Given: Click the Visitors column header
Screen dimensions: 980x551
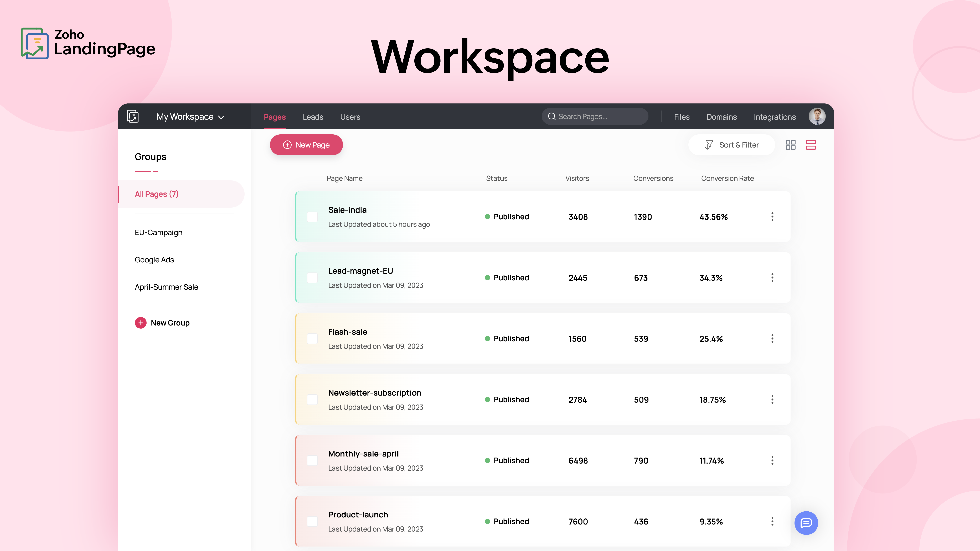Looking at the screenshot, I should 577,178.
